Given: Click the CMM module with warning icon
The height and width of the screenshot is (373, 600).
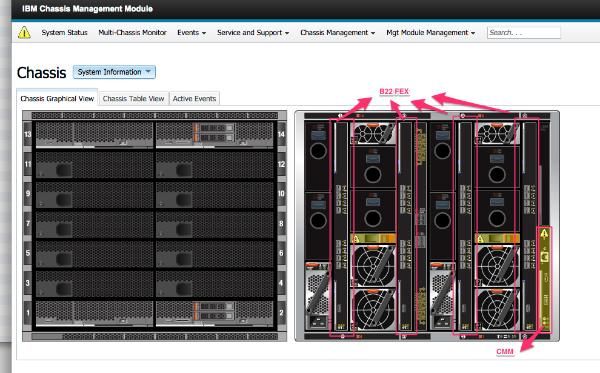Looking at the screenshot, I should (545, 279).
